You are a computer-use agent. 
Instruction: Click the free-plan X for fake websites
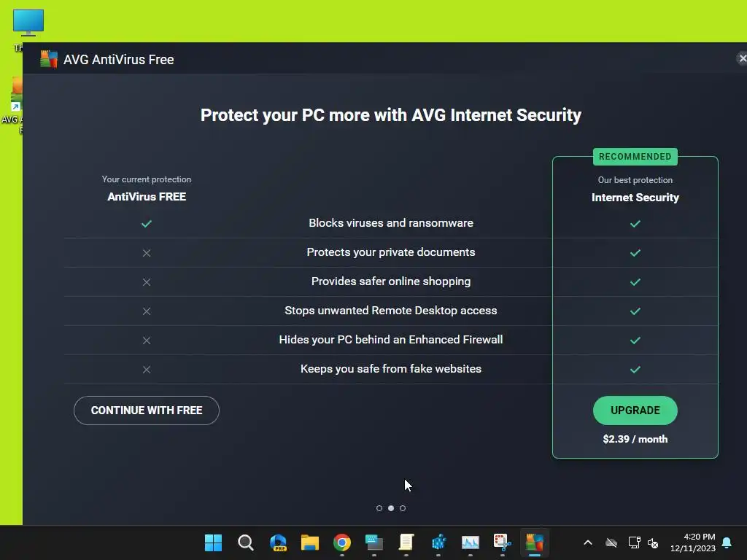(146, 370)
